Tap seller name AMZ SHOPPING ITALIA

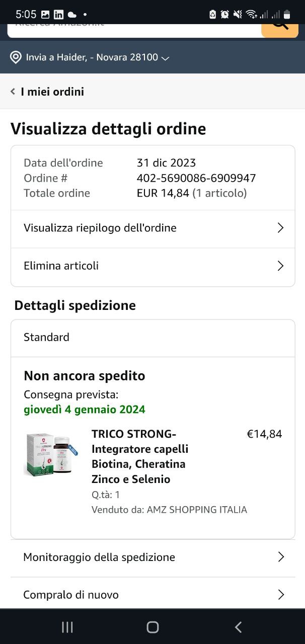(197, 510)
